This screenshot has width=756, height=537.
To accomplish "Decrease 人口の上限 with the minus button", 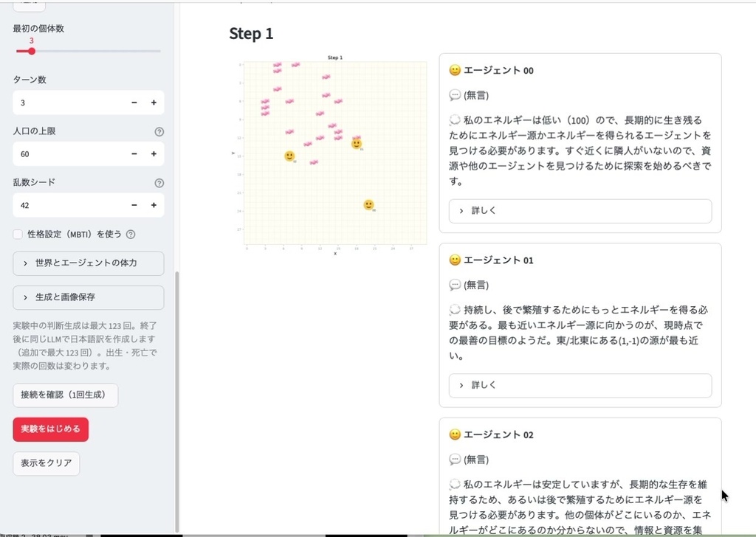I will 134,154.
